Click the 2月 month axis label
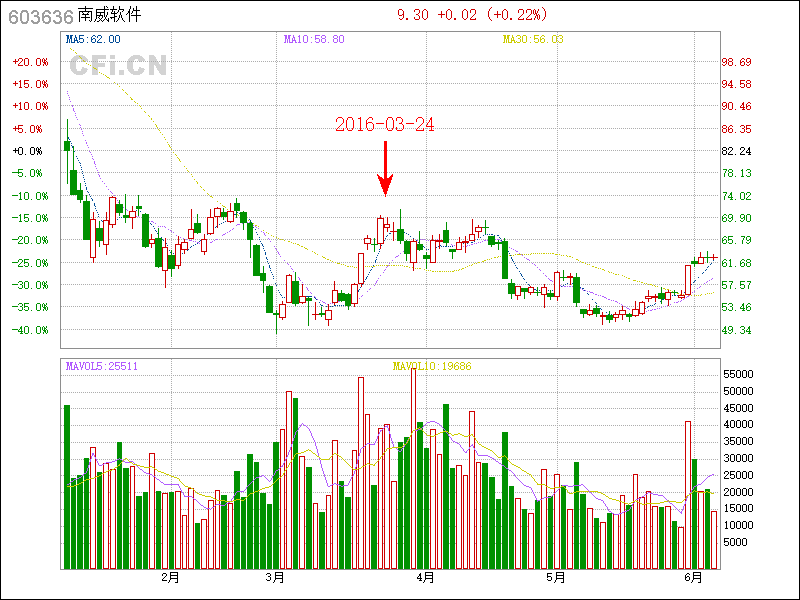This screenshot has height=600, width=800. click(x=170, y=577)
